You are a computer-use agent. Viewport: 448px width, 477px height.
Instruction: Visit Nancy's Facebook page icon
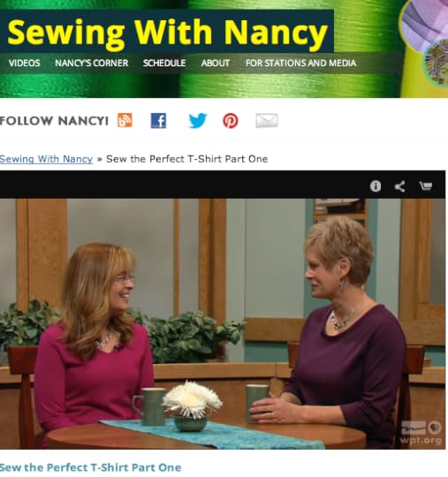158,120
